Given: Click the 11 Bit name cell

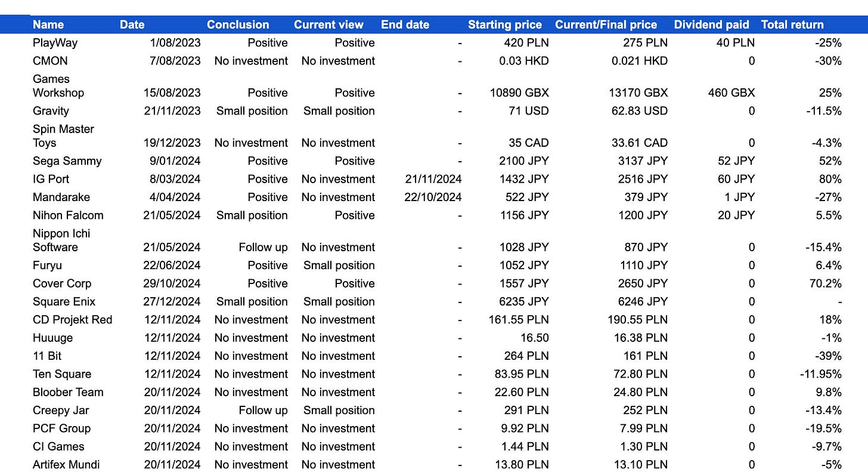Looking at the screenshot, I should click(47, 356).
